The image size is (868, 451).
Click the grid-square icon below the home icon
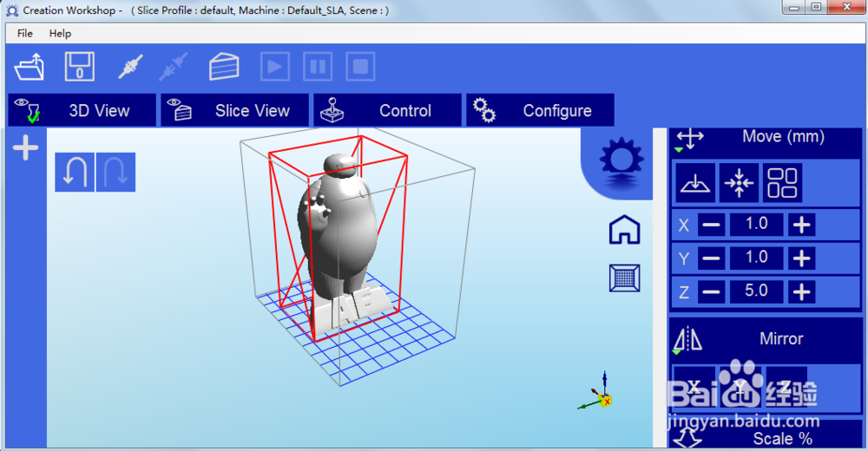(624, 278)
